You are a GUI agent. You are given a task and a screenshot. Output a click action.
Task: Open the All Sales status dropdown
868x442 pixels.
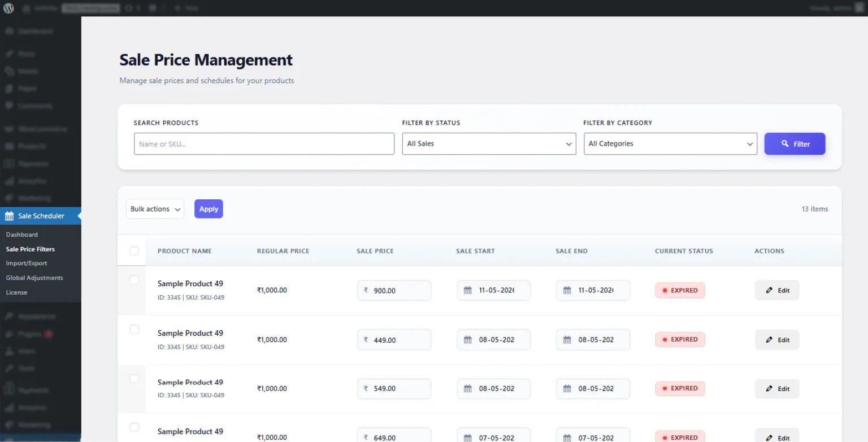tap(489, 144)
